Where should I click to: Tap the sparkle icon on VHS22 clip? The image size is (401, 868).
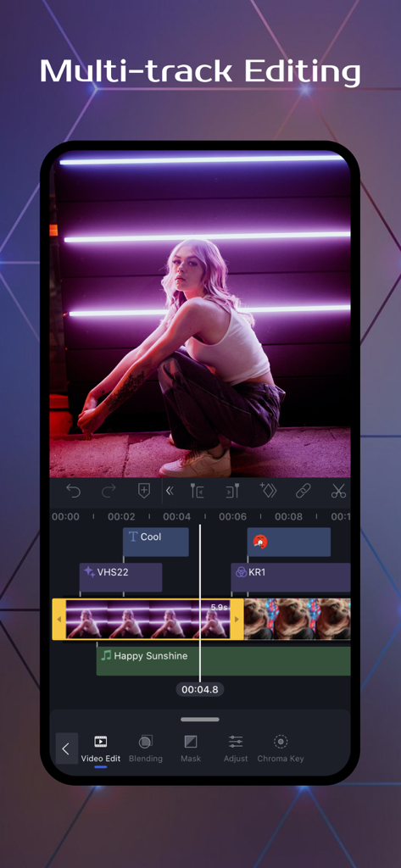(89, 572)
